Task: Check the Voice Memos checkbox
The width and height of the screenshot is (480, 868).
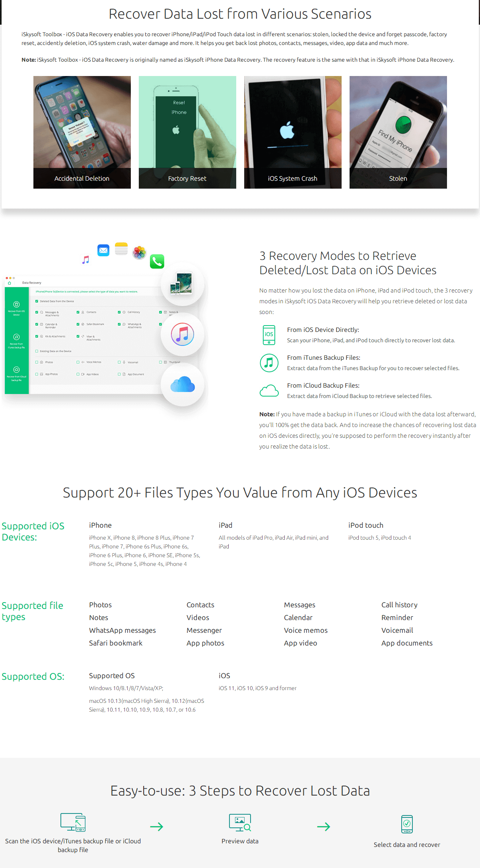Action: tap(78, 362)
